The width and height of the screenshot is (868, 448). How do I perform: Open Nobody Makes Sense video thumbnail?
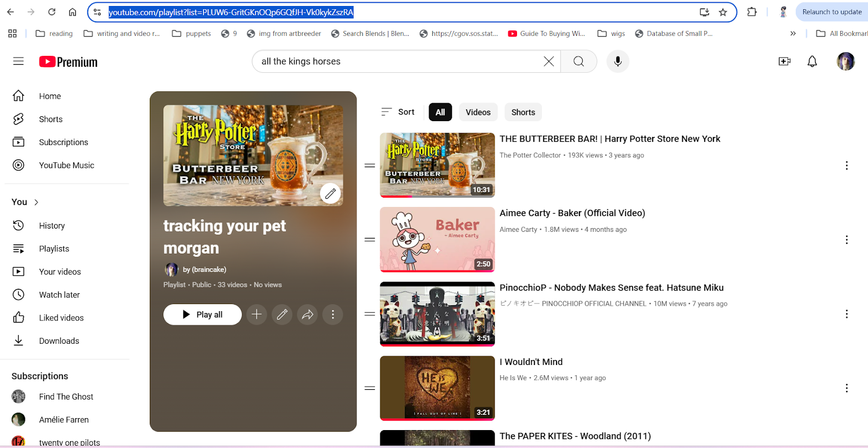point(437,314)
